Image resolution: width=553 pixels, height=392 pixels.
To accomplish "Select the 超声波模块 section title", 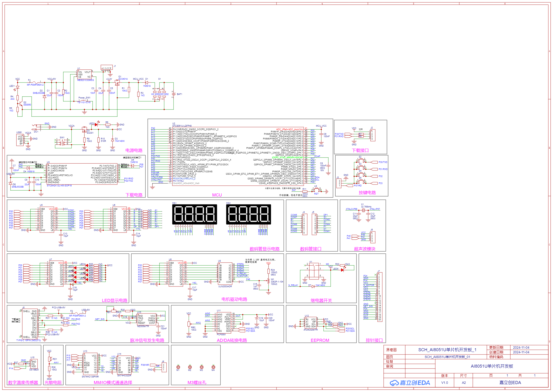I will (x=364, y=249).
